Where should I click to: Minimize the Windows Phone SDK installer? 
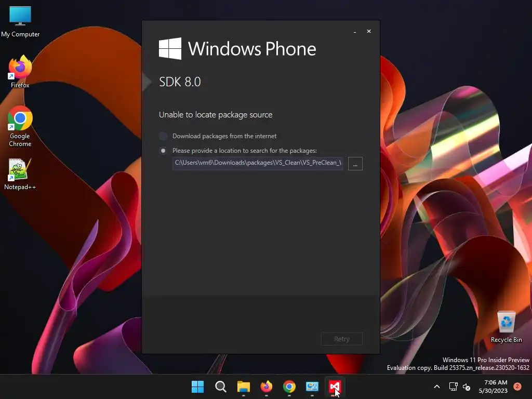(x=355, y=32)
